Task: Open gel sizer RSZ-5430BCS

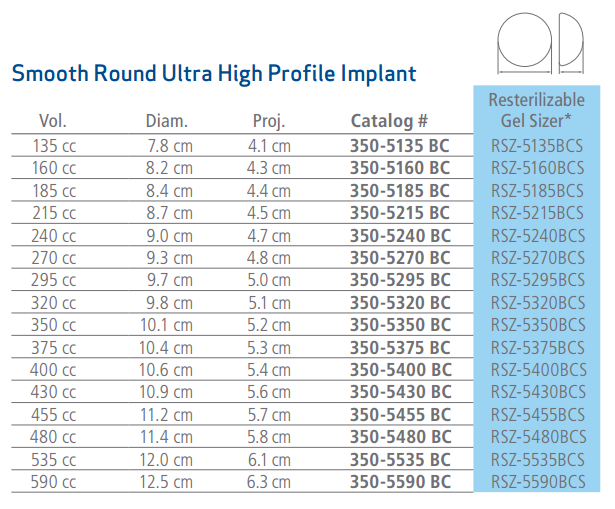Action: coord(536,392)
